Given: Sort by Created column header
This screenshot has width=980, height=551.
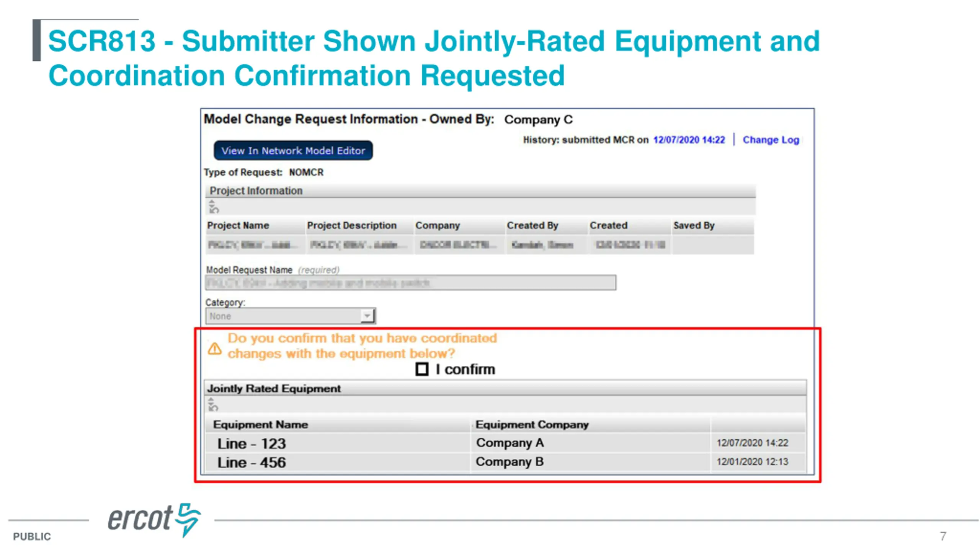Looking at the screenshot, I should [630, 225].
